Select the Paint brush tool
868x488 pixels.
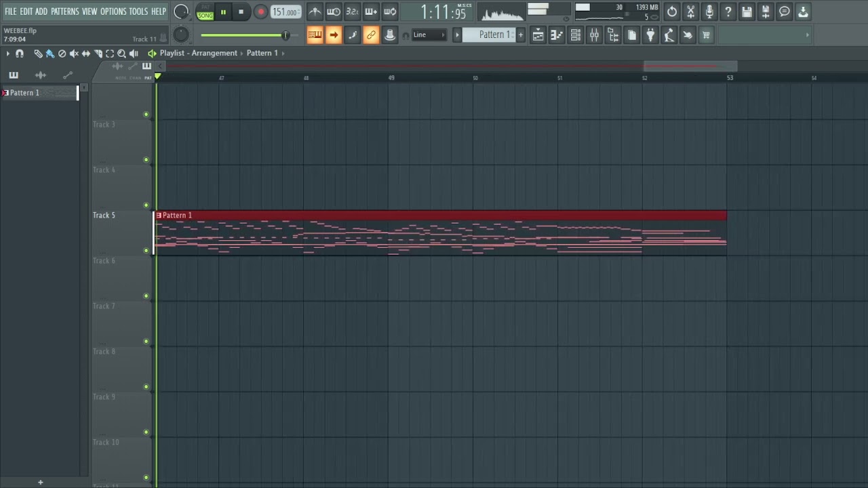click(x=50, y=54)
